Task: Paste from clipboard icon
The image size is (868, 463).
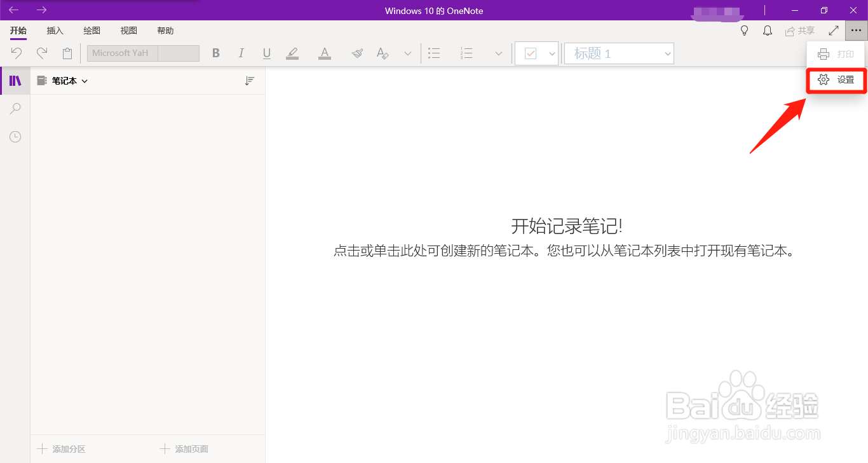Action: [67, 53]
